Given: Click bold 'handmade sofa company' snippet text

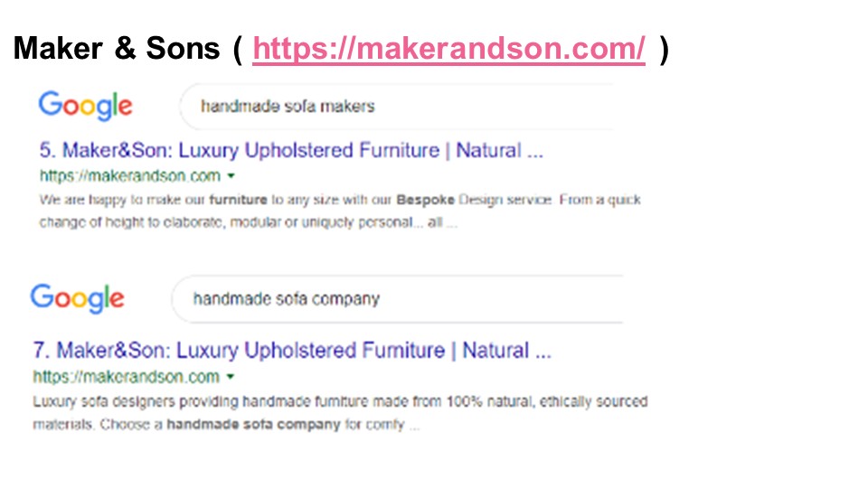Looking at the screenshot, I should click(253, 425).
